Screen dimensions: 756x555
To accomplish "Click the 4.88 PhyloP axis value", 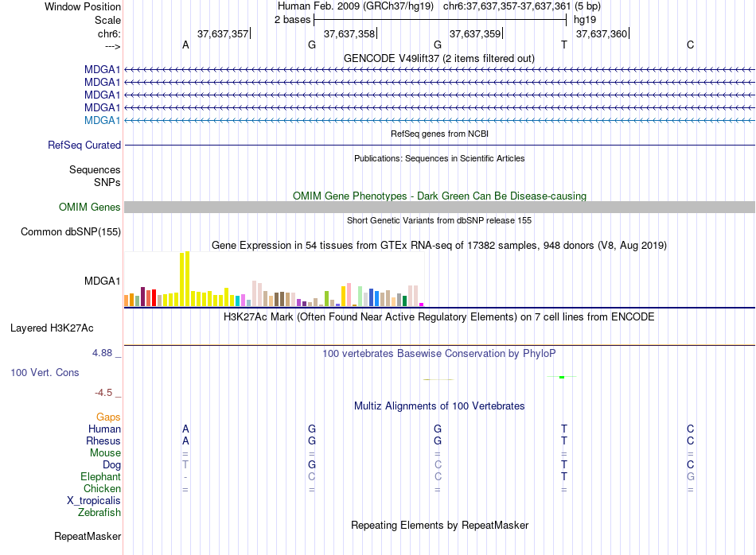I will (103, 353).
